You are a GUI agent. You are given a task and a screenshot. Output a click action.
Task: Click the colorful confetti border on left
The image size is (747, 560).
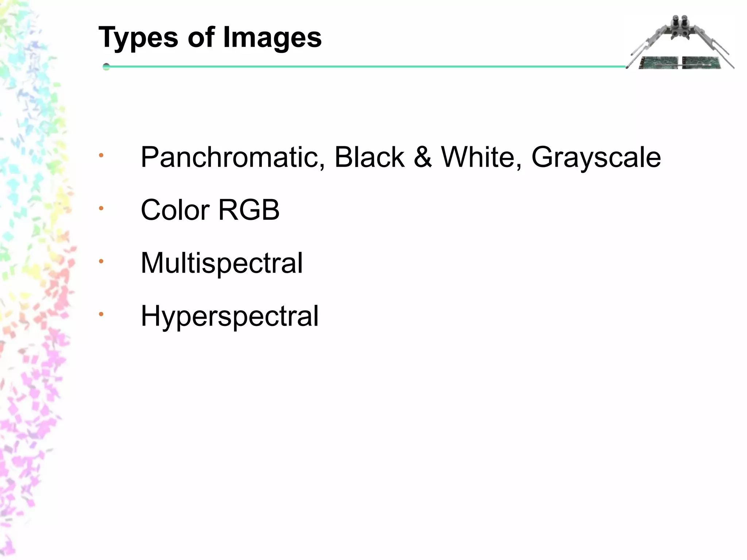33,277
